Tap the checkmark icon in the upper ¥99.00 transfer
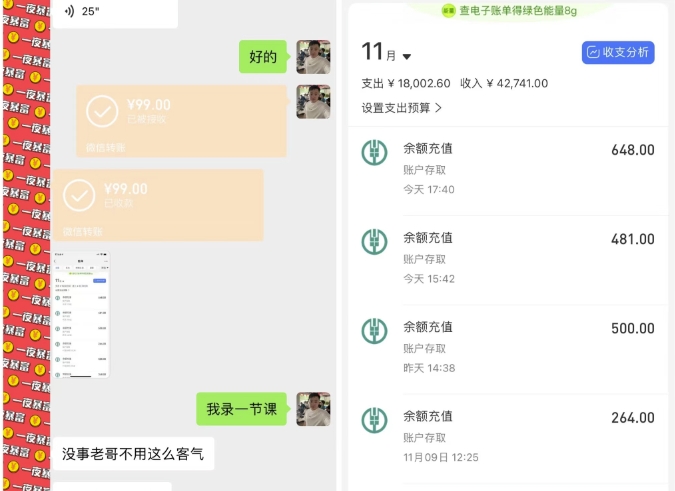675x491 pixels. click(x=102, y=112)
